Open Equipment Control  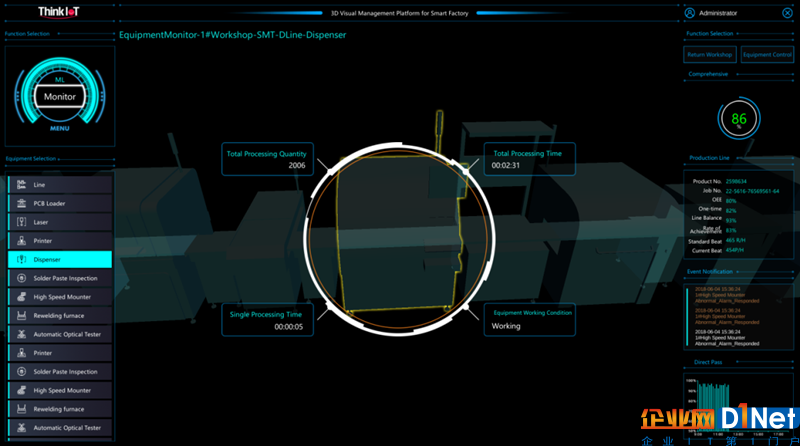[x=767, y=54]
